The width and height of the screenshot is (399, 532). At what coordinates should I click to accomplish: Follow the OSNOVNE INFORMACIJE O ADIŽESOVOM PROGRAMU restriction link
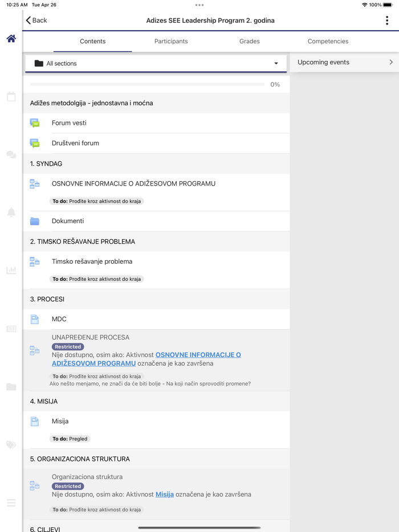(146, 359)
